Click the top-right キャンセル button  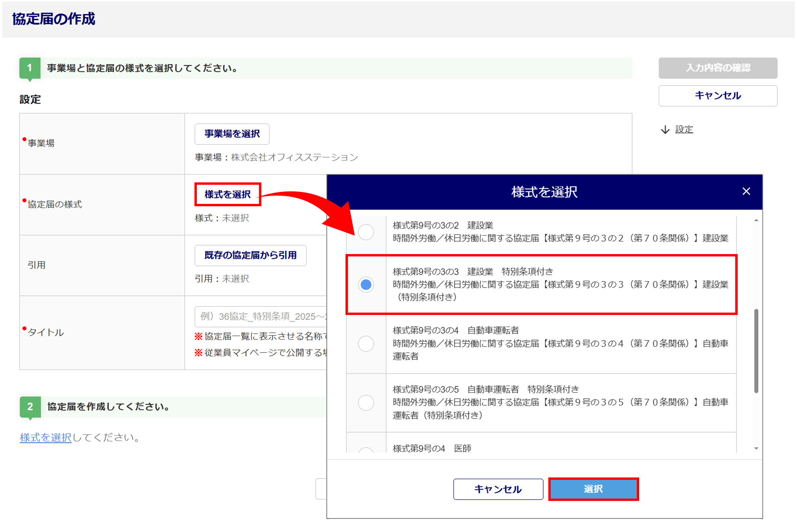[x=717, y=96]
